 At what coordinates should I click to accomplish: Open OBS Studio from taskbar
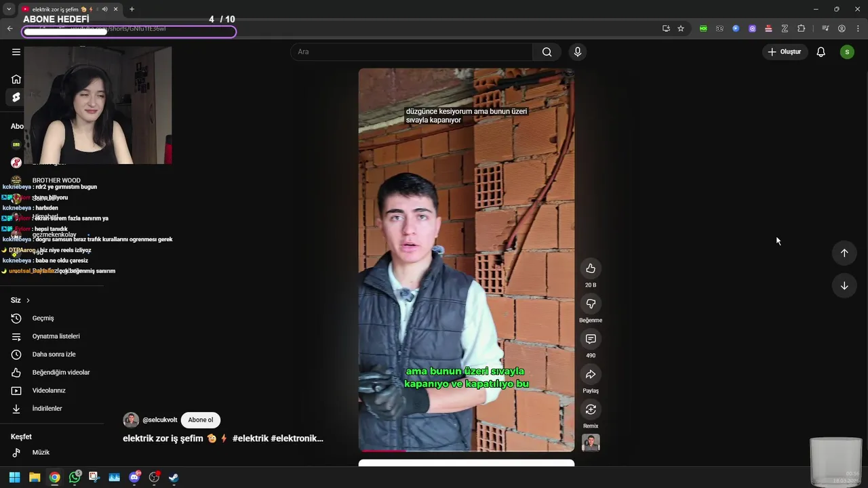point(154,477)
